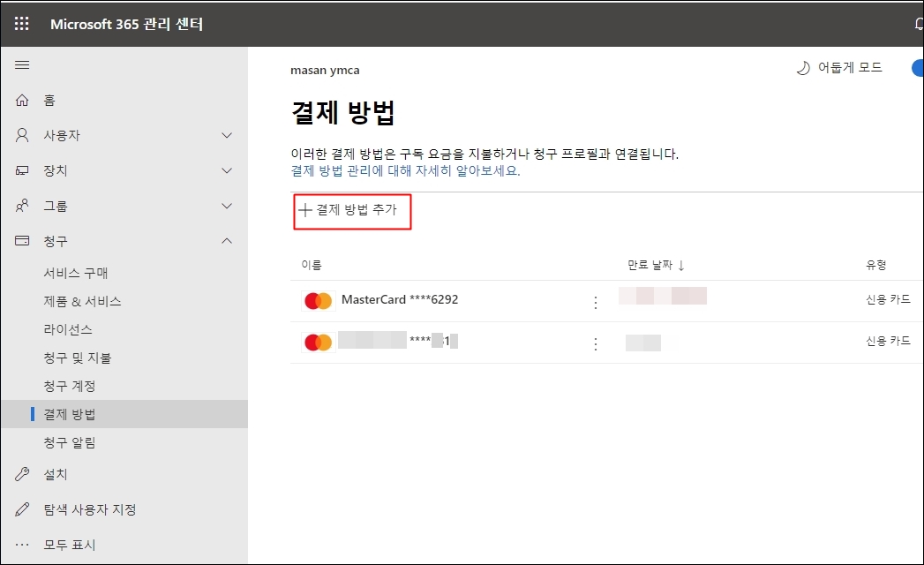
Task: Toggle the 어둡게 모드 switch
Action: (918, 68)
